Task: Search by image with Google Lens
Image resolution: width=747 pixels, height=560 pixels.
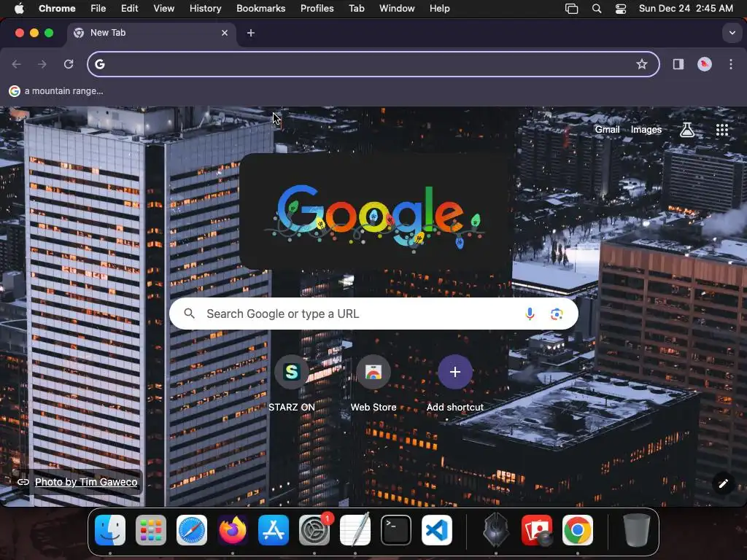Action: (x=557, y=314)
